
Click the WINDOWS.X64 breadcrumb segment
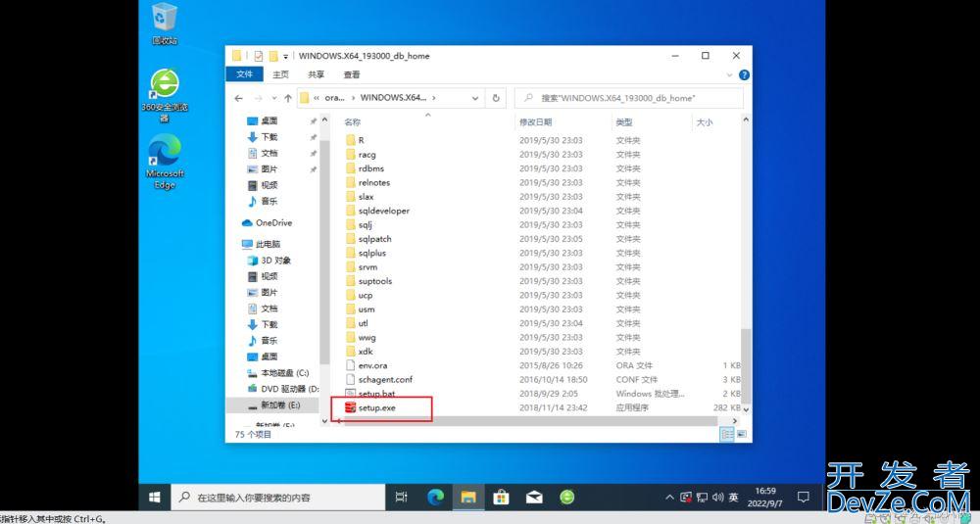393,97
